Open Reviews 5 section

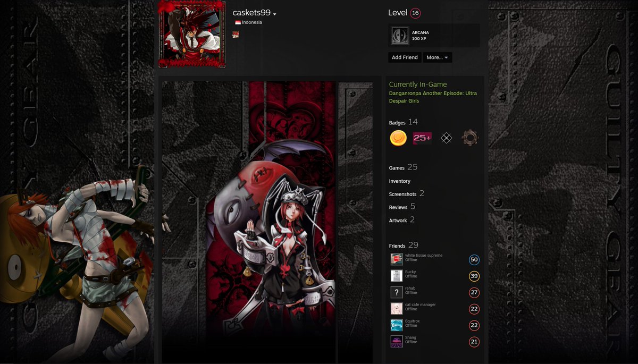point(402,207)
